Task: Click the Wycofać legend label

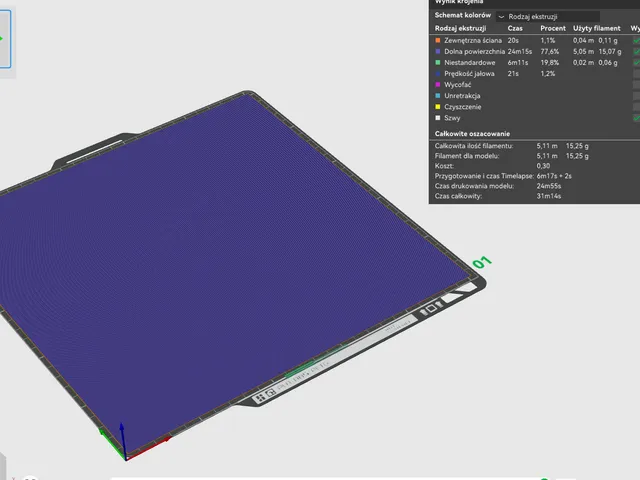Action: pos(458,84)
